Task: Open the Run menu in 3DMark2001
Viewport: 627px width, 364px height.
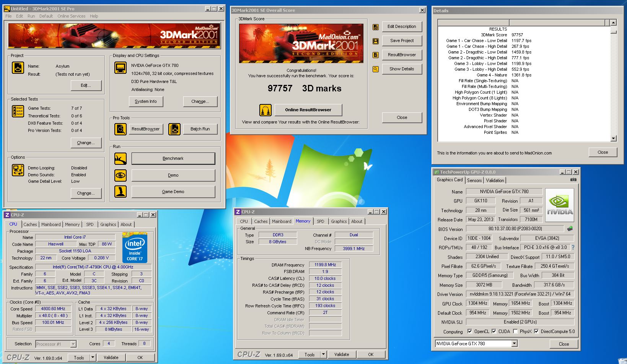Action: [31, 16]
